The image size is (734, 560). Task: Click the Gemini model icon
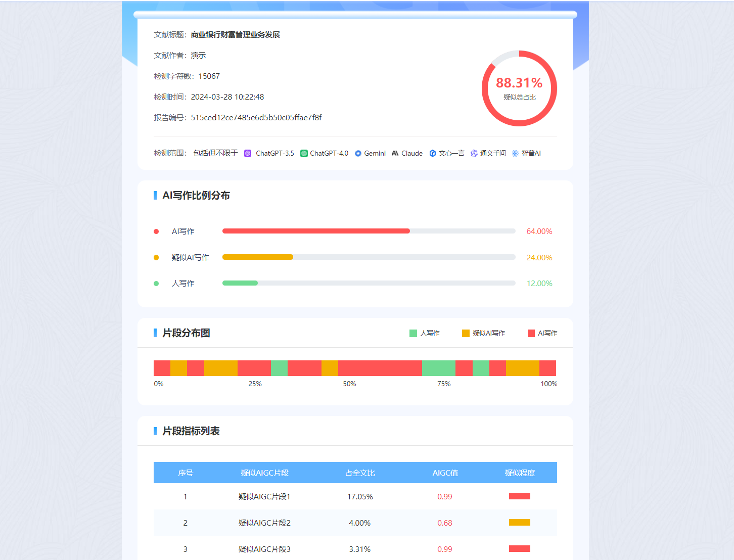pos(358,153)
